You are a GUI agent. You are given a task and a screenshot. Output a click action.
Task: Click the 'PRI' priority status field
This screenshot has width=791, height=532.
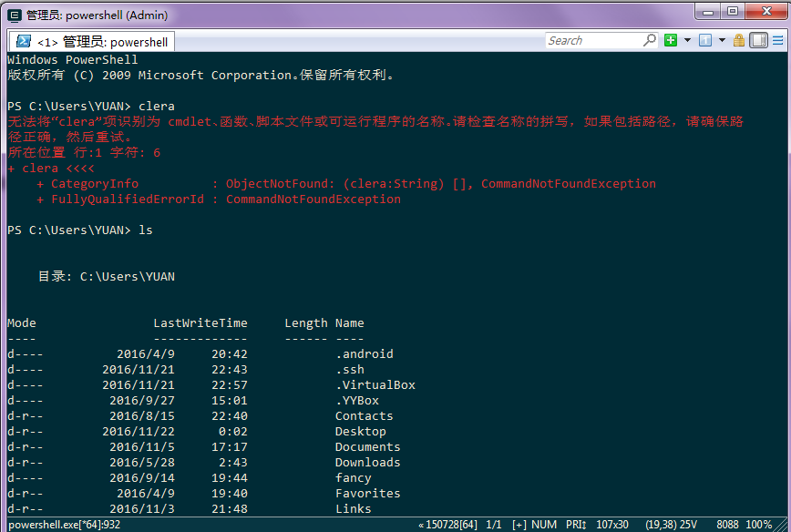[x=576, y=525]
